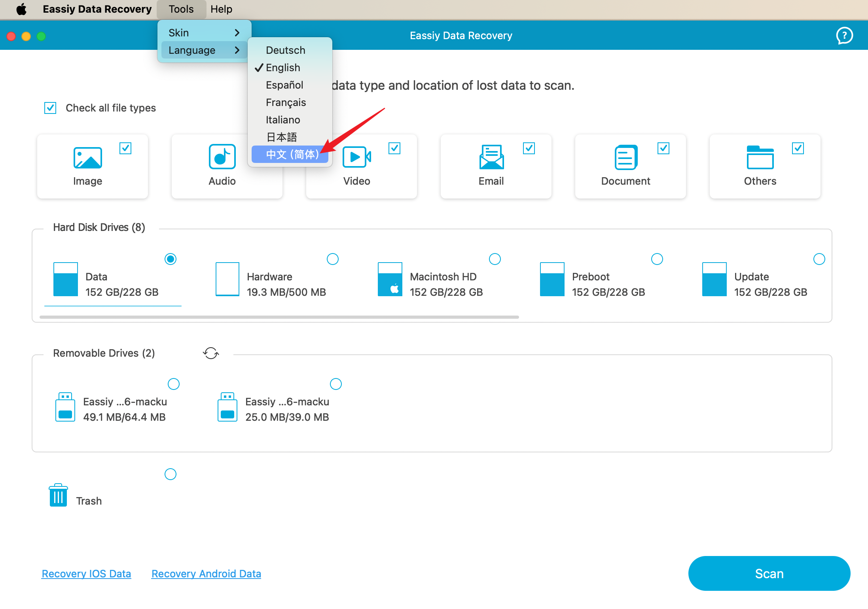Click the Hardware drive icon
868x609 pixels.
click(x=227, y=279)
